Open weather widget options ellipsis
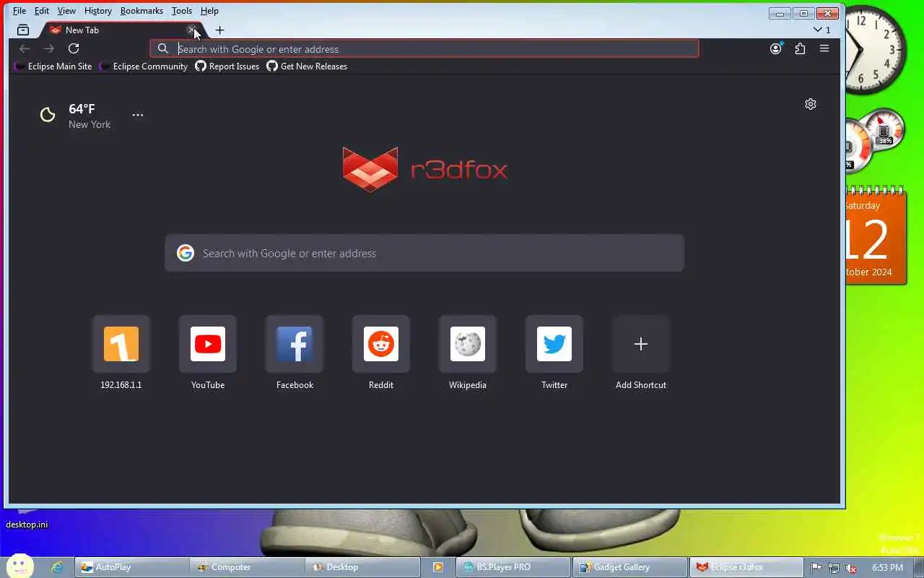Screen dimensions: 924x578 [x=138, y=115]
